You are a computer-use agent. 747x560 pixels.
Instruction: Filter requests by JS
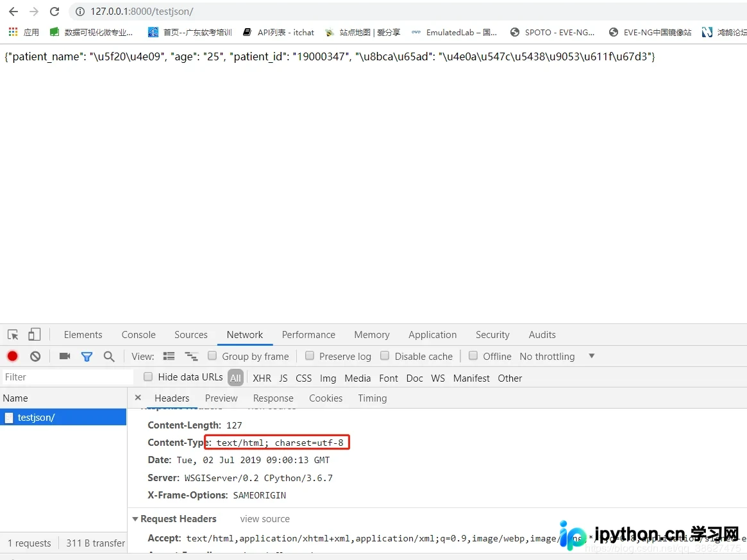click(283, 378)
